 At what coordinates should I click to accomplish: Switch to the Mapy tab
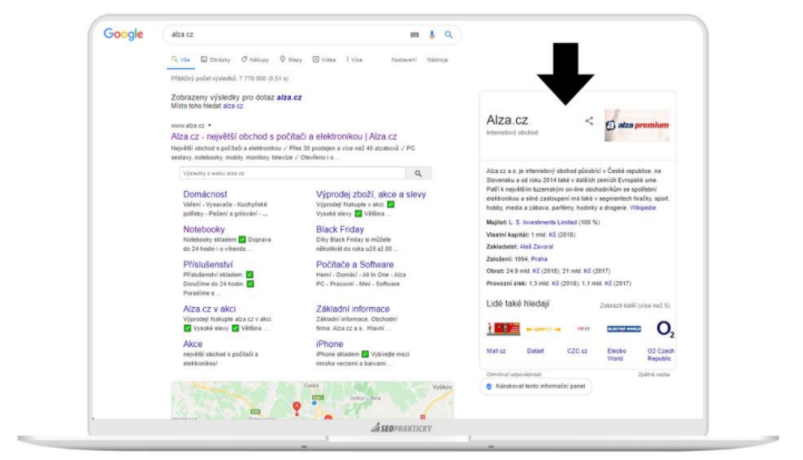(291, 60)
